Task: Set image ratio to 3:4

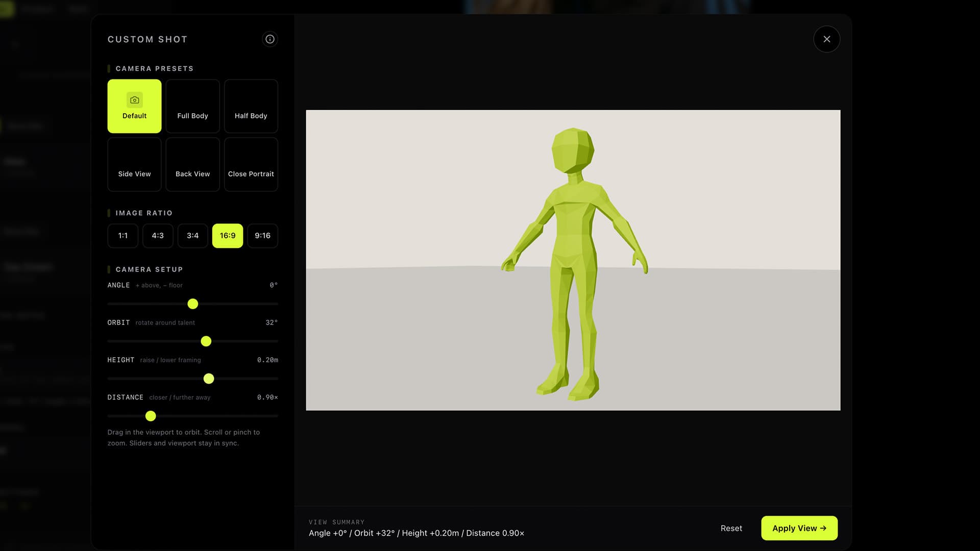Action: coord(192,236)
